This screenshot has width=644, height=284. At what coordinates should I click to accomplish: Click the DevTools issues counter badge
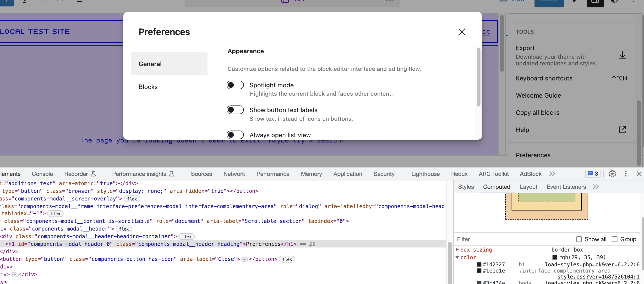(x=593, y=174)
